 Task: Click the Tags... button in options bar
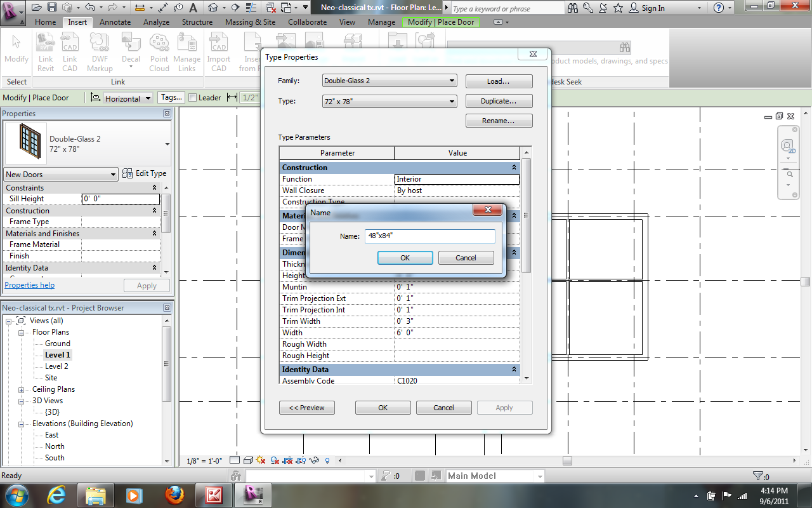[x=171, y=98]
